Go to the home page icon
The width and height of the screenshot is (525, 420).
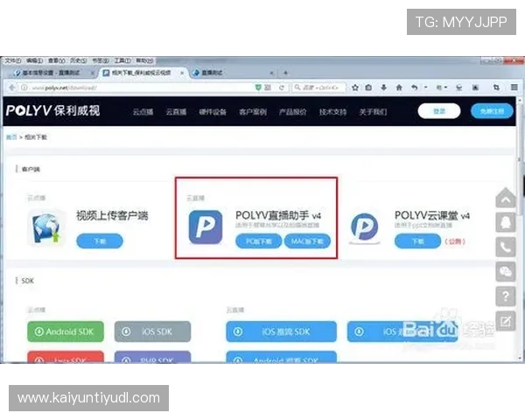tap(399, 87)
